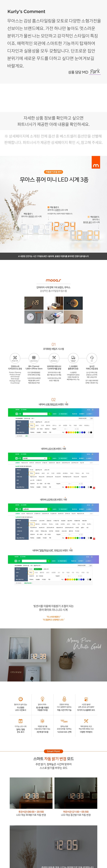Image resolution: width=107 pixels, height=868 pixels.
Task: Click the '01 조직화된 세일즈 시스템' heading
Action: point(53,346)
